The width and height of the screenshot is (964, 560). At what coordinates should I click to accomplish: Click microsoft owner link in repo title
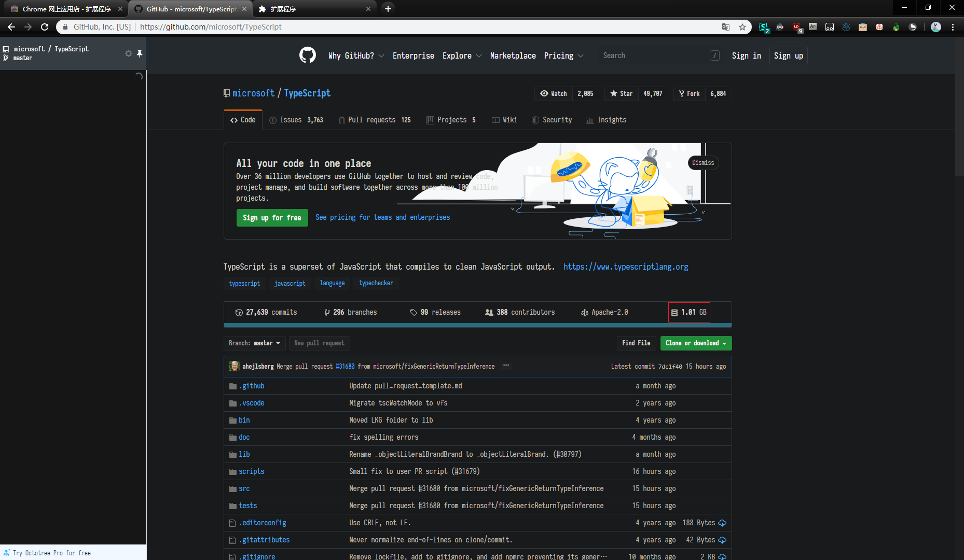tap(253, 93)
